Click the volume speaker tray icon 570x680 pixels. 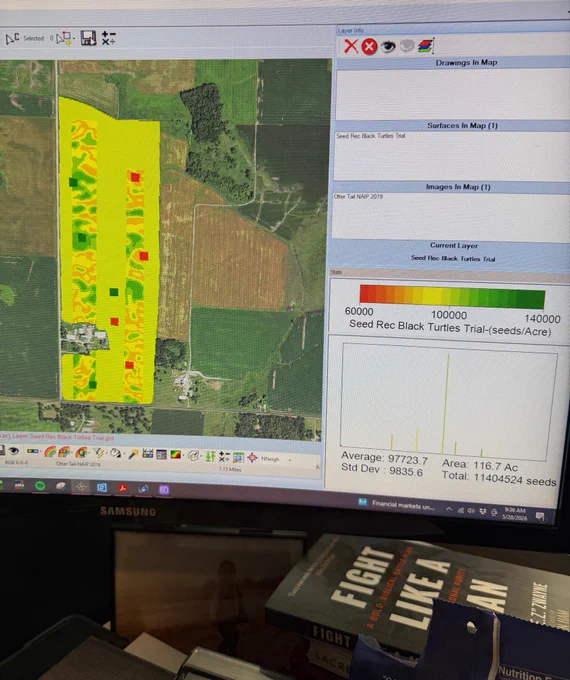pyautogui.click(x=471, y=511)
